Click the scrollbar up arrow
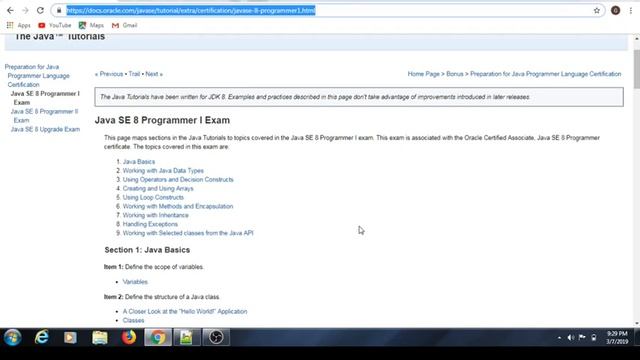This screenshot has width=640, height=360. click(636, 38)
